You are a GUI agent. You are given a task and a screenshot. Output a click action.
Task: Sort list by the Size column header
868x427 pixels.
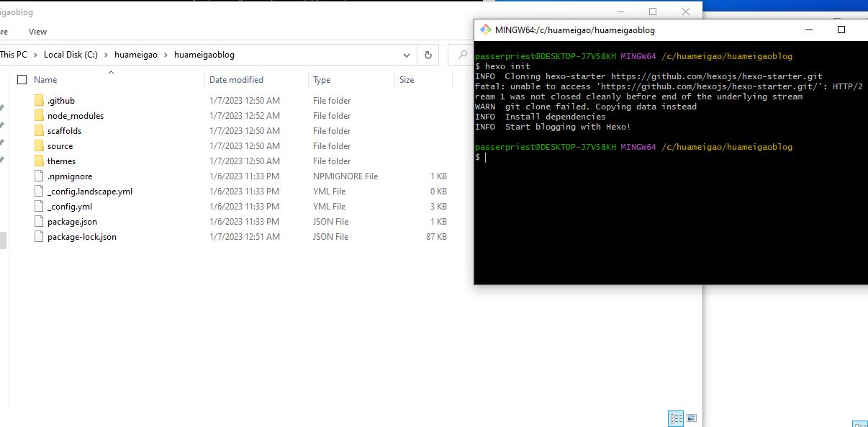click(407, 80)
